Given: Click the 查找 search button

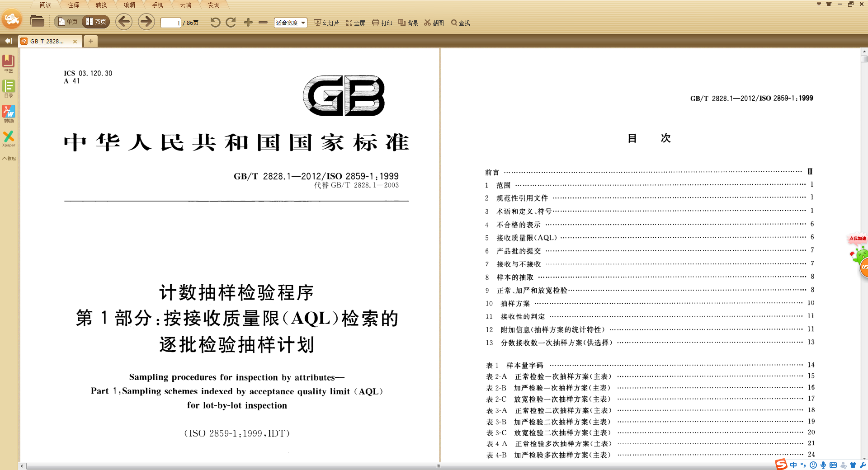Looking at the screenshot, I should coord(461,23).
